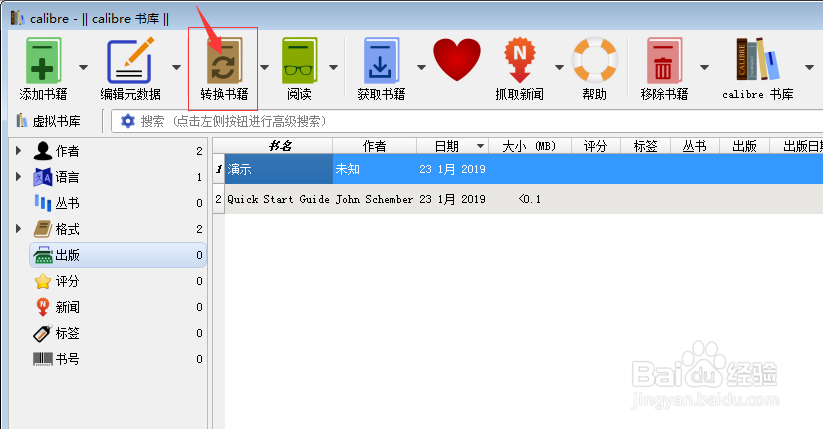The height and width of the screenshot is (429, 823).
Task: Select 评分 (Rating) star category
Action: [x=118, y=281]
